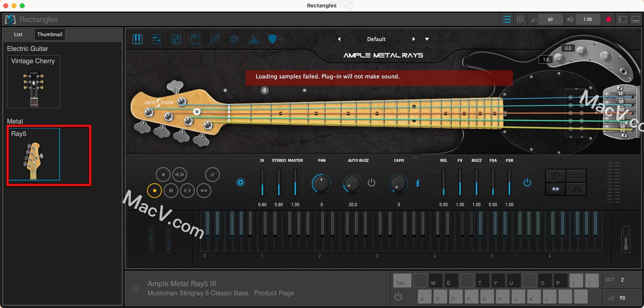Click the diamond articulation button
Viewport: 644px width, 308px height.
tap(163, 175)
